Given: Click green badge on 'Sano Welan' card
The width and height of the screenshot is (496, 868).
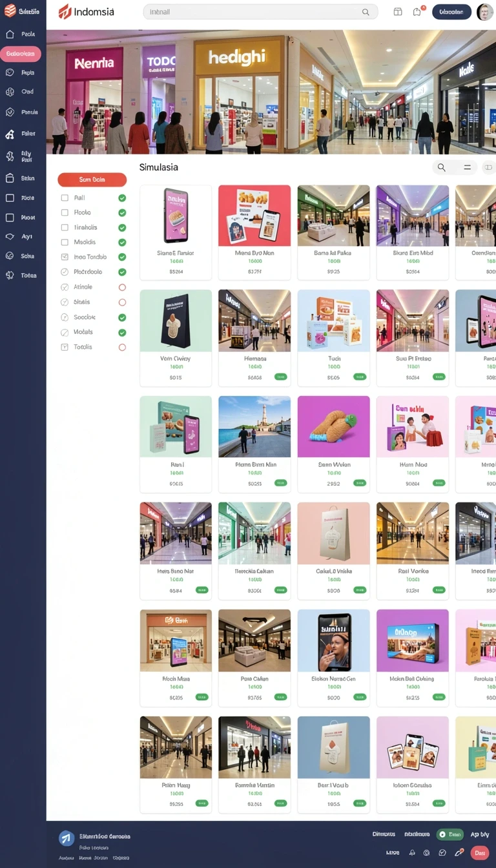Looking at the screenshot, I should (359, 482).
